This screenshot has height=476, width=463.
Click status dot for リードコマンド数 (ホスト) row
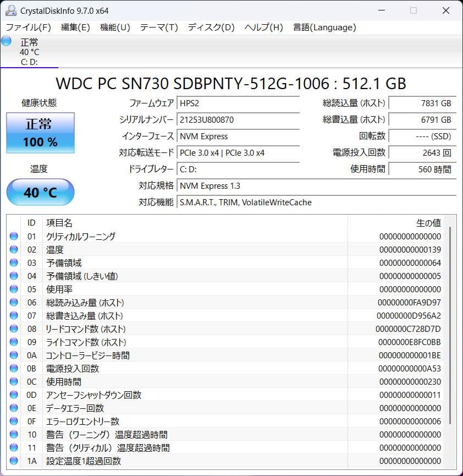(14, 329)
